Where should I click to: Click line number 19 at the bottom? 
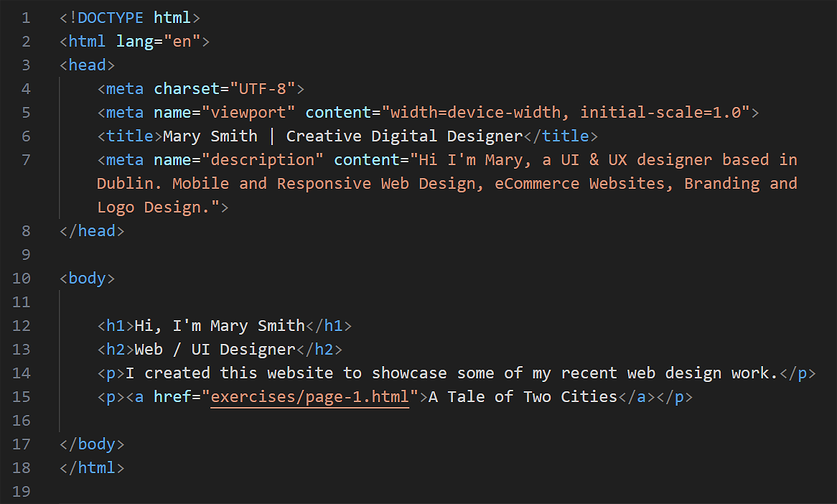[22, 492]
